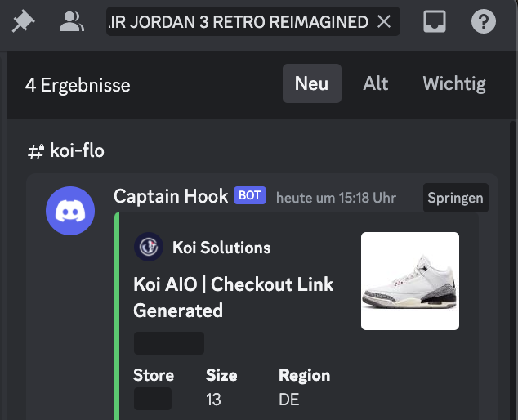The width and height of the screenshot is (518, 420).
Task: Click the Koi Solutions logo icon
Action: tap(149, 247)
